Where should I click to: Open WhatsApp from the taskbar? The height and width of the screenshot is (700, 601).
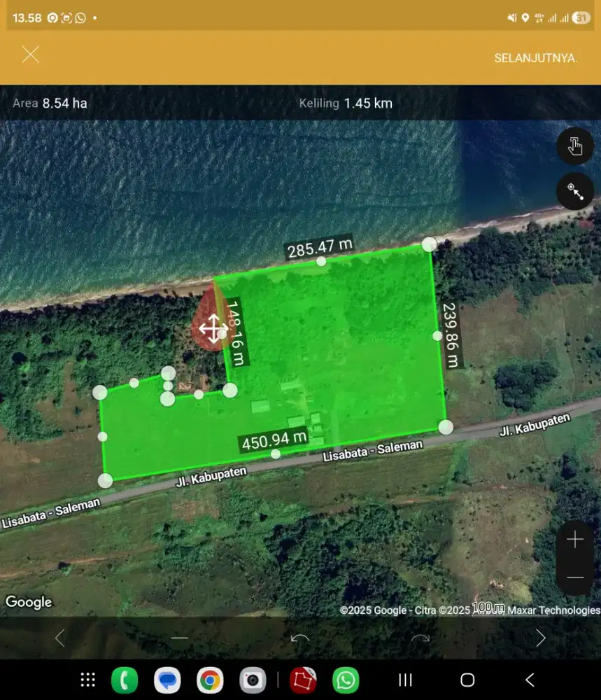click(346, 680)
